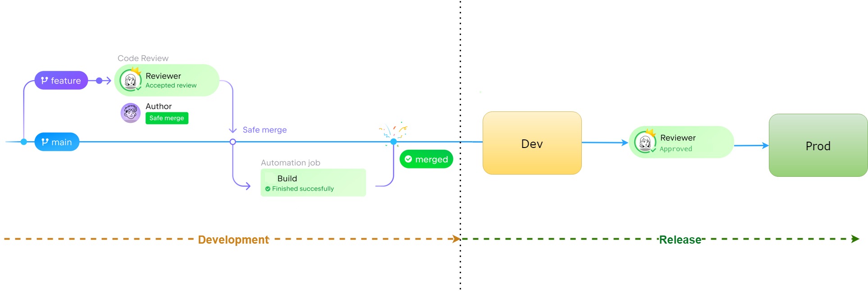The image size is (868, 291).
Task: Click the Safe merge node on main line
Action: click(x=233, y=142)
